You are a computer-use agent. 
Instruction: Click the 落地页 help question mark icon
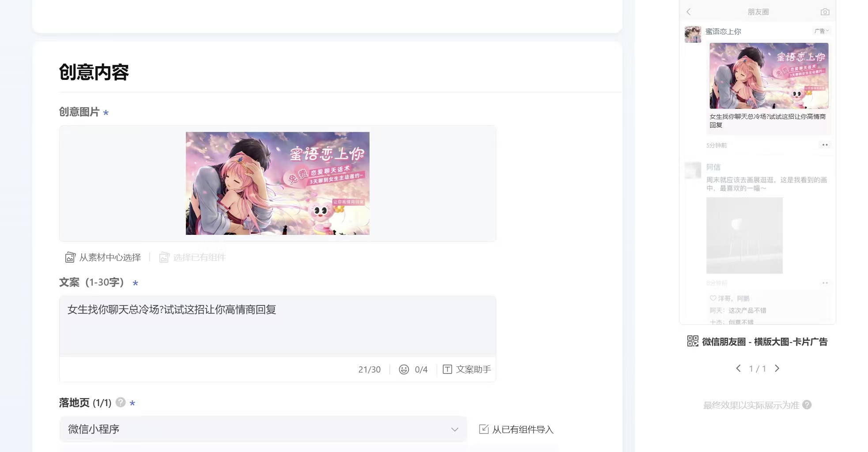(121, 403)
